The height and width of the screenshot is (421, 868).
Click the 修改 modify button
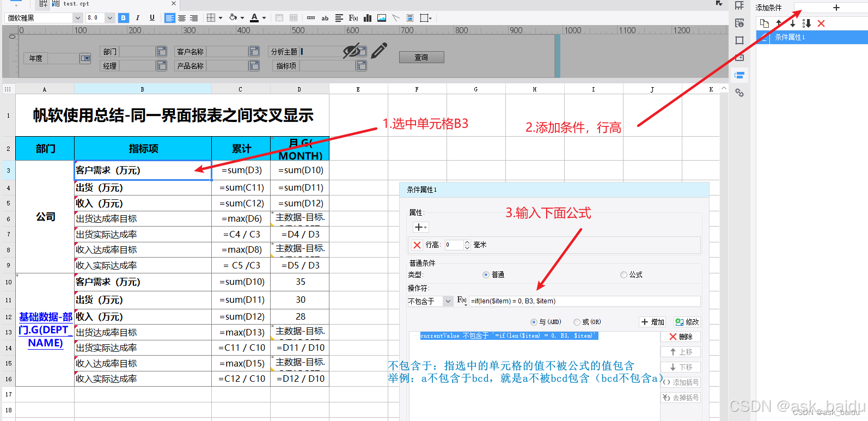pyautogui.click(x=687, y=322)
